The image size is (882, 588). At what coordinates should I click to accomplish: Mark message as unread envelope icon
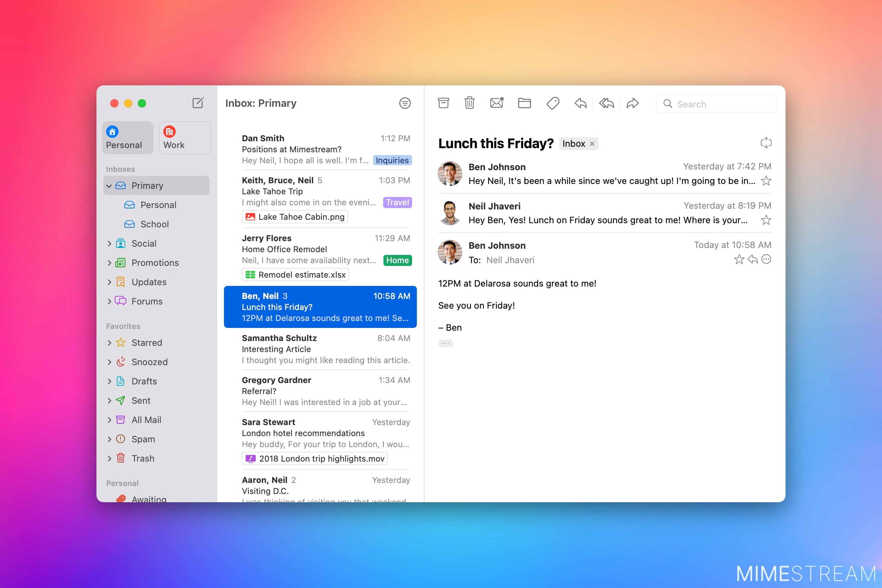(496, 103)
